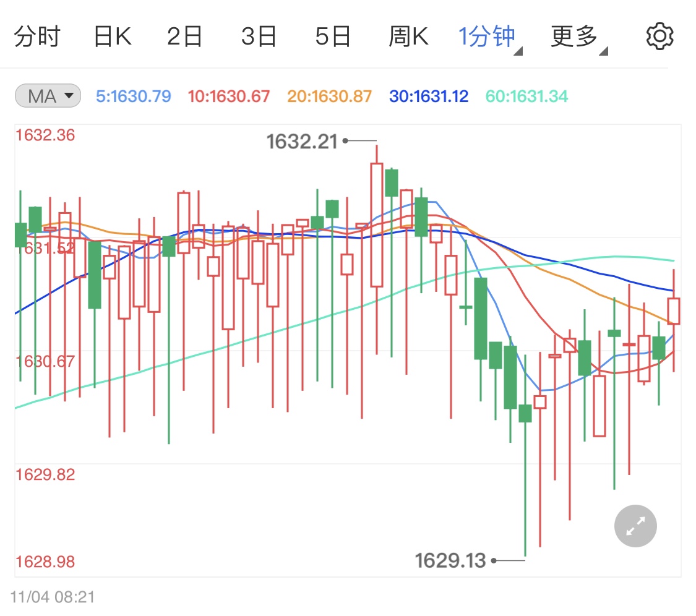Click MA20 value 20:1630.87
The height and width of the screenshot is (616, 696).
click(329, 96)
